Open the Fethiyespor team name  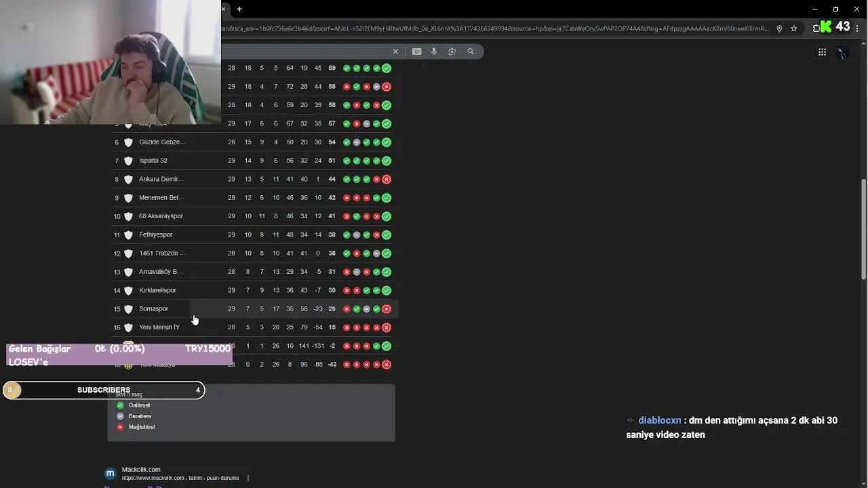pos(156,235)
